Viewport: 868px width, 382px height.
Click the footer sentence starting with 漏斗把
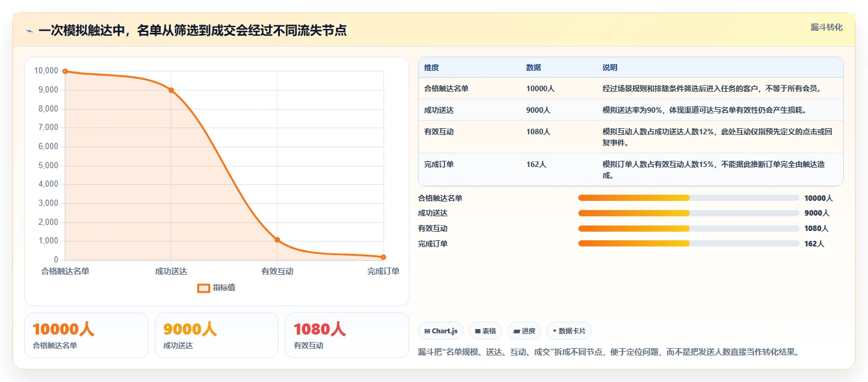pos(608,352)
